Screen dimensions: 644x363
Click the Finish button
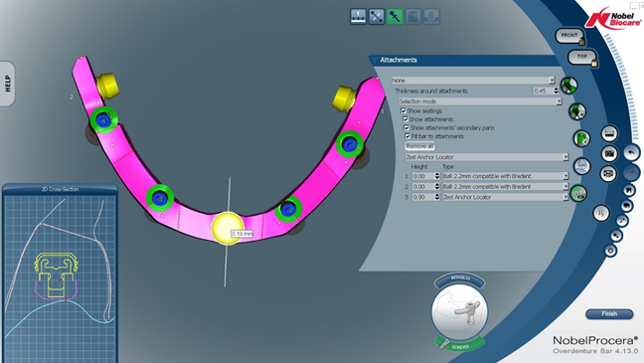point(609,314)
